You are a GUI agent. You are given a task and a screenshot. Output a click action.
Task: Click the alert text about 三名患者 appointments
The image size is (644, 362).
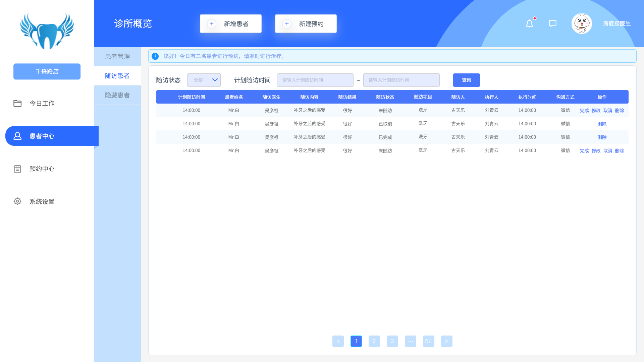point(225,56)
